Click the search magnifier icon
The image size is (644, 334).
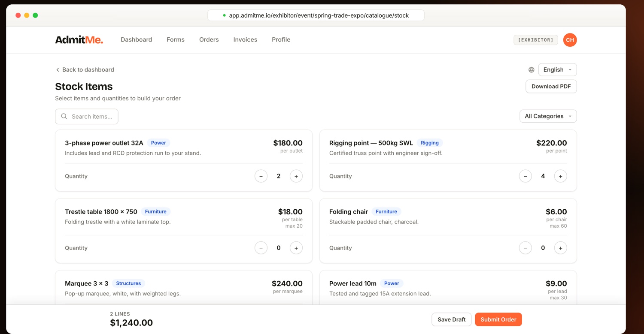(64, 117)
